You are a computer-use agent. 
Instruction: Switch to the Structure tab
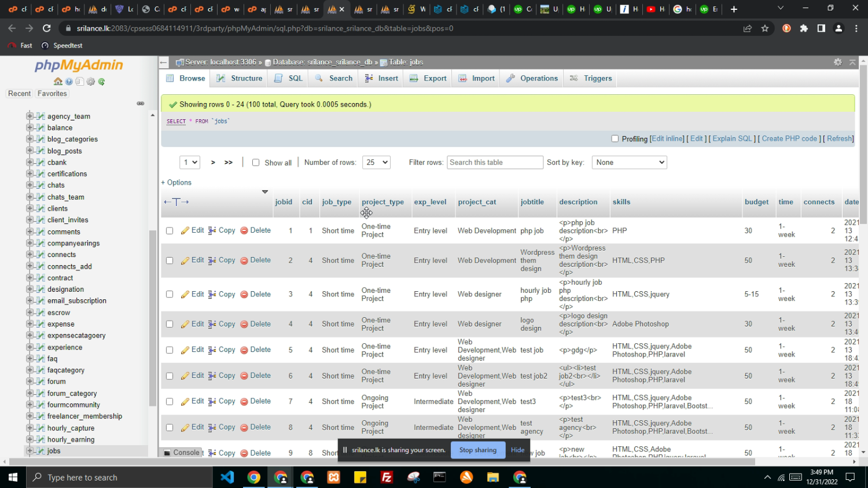pos(240,78)
